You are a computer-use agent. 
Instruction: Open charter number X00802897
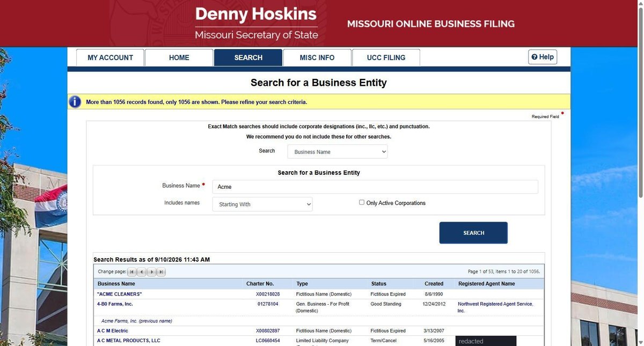(x=268, y=331)
